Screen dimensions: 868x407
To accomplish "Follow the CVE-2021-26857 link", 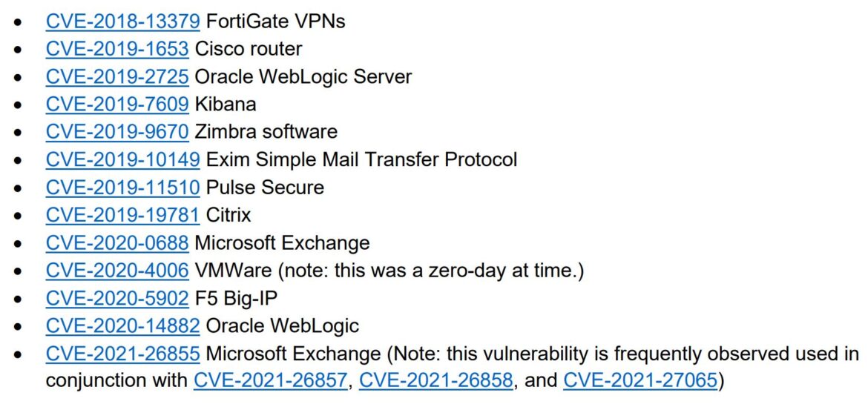I will pos(270,381).
